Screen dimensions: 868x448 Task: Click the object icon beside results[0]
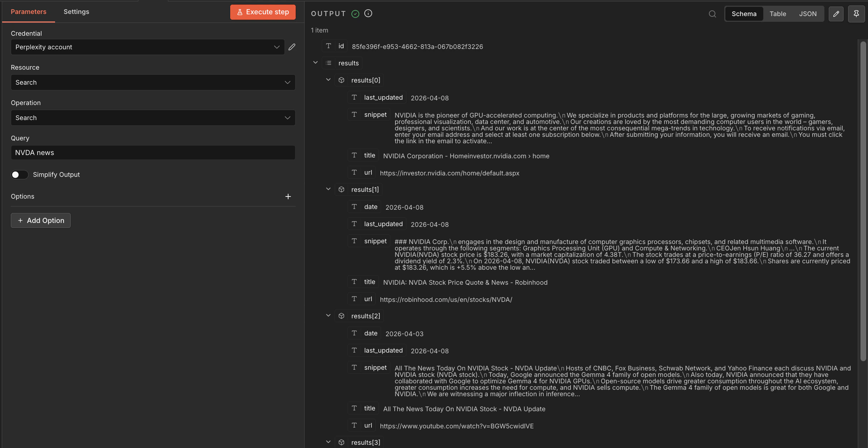(341, 80)
